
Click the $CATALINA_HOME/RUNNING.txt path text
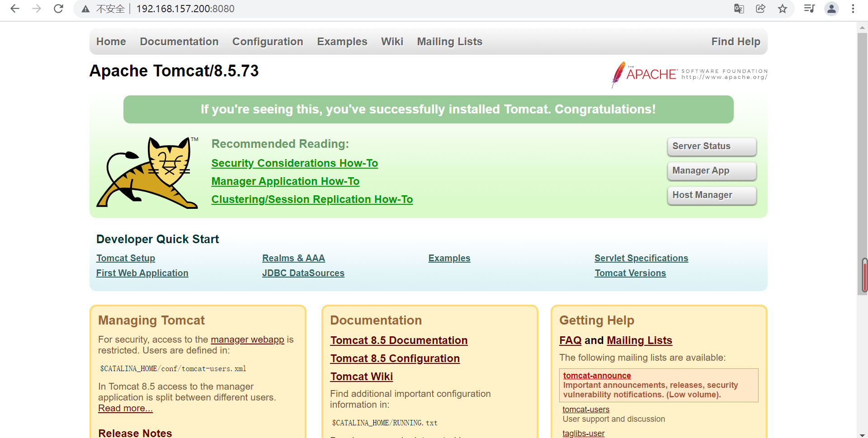[385, 423]
